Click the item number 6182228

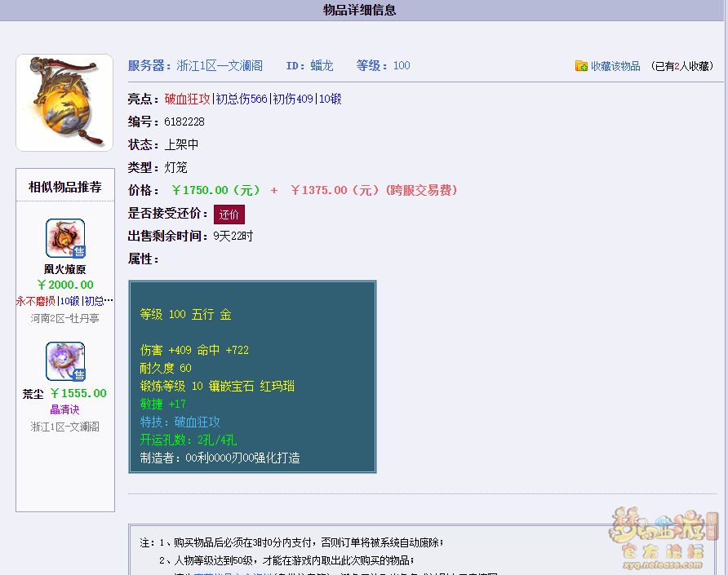point(184,122)
